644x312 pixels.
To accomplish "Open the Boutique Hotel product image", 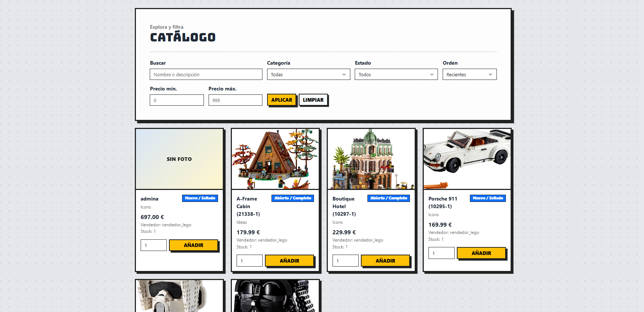I will (x=371, y=159).
